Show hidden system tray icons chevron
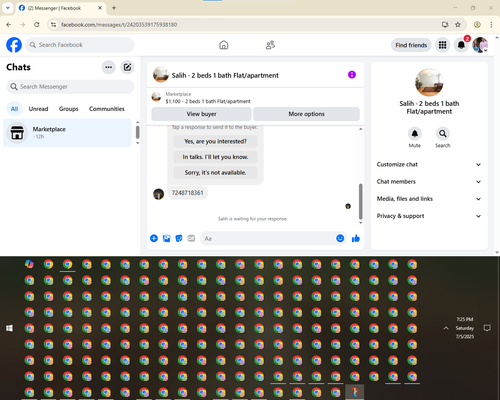This screenshot has height=400, width=500. 446,328
